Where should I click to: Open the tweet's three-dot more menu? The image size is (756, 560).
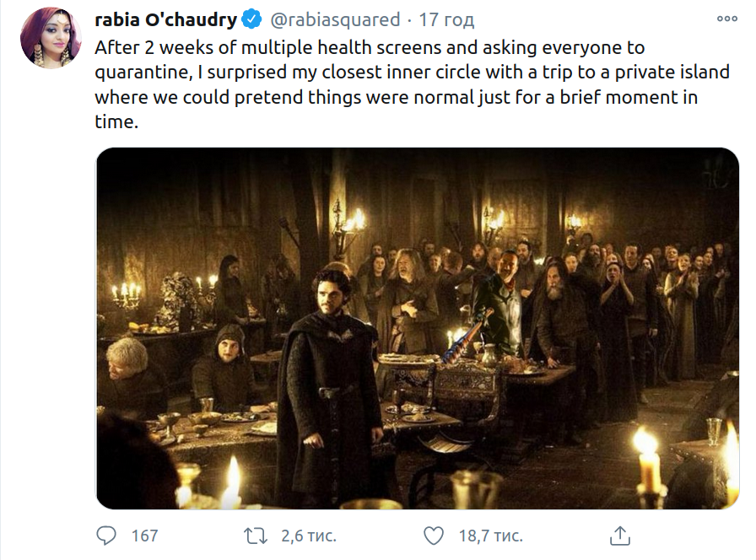pos(726,18)
